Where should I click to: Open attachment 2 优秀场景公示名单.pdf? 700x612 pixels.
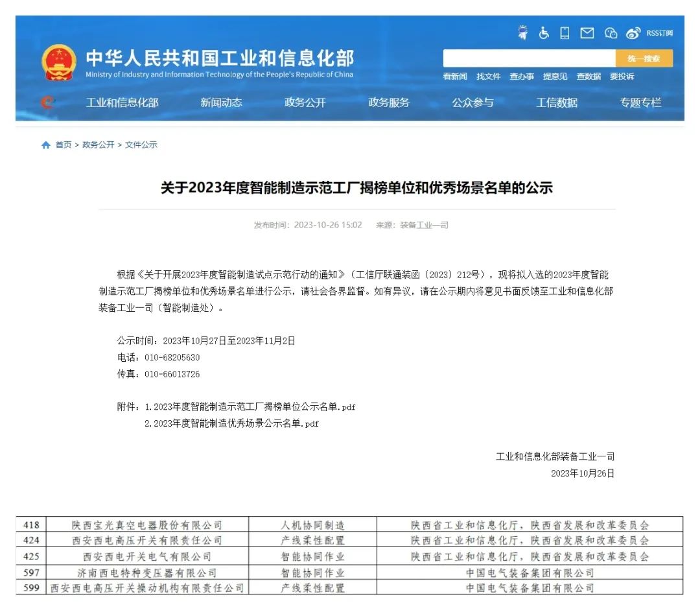point(231,424)
